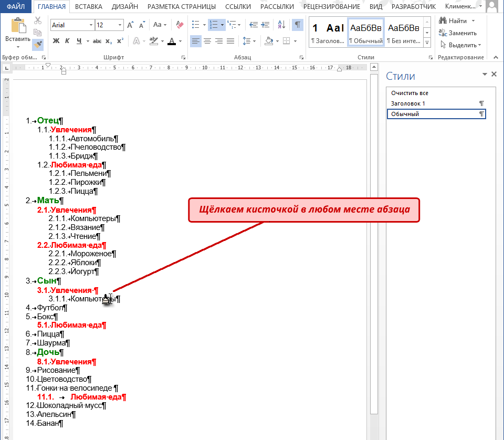Expand the styles gallery list
This screenshot has width=504, height=440.
click(427, 42)
